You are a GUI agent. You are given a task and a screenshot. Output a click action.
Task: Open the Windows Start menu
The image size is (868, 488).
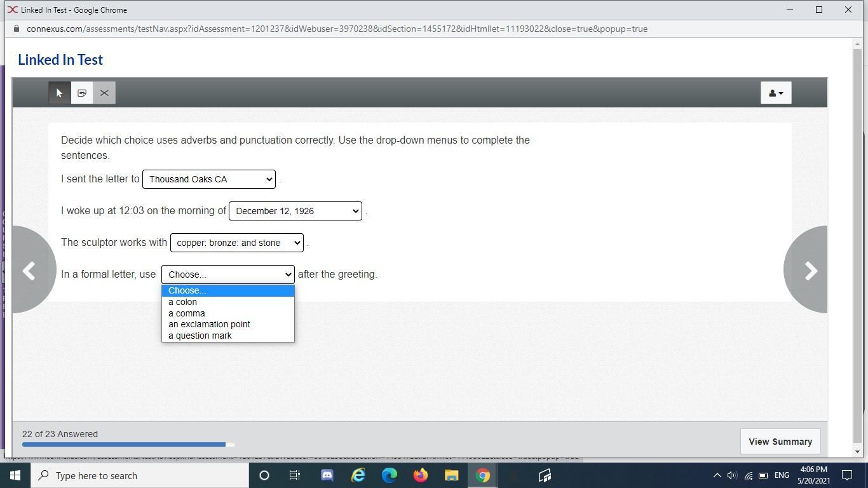coord(15,475)
